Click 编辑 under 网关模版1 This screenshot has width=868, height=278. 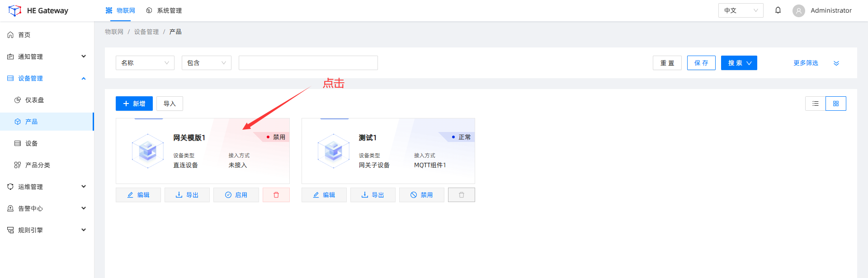(x=138, y=195)
